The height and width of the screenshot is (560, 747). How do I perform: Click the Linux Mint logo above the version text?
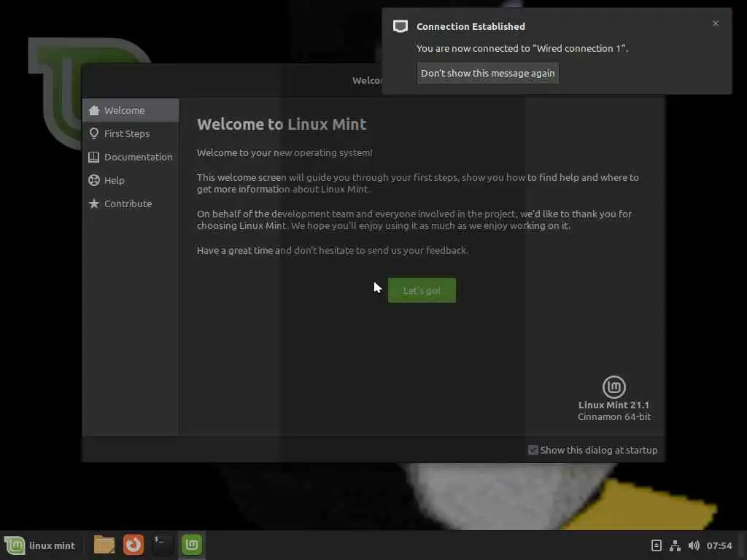pyautogui.click(x=614, y=386)
